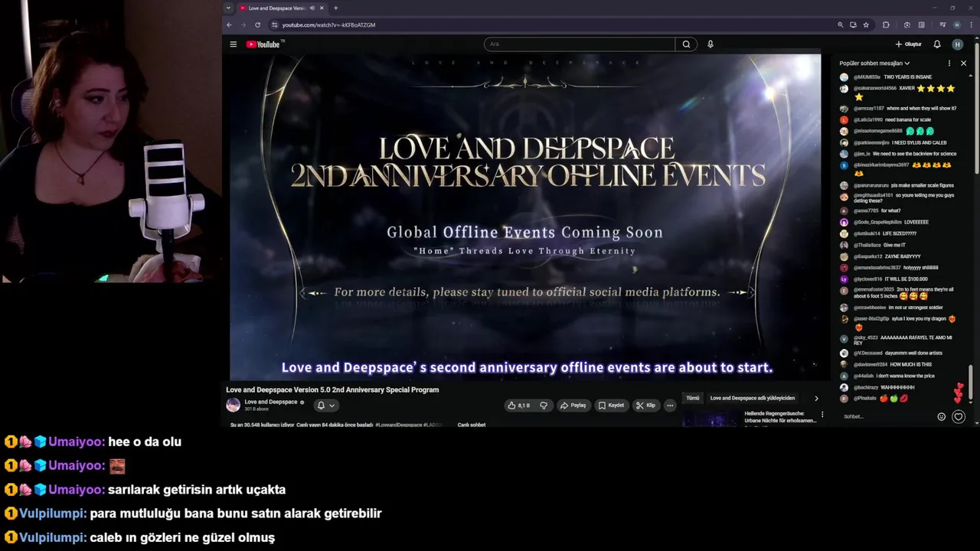Open the subscription notification bell dropdown
This screenshot has height=551, width=980.
(325, 406)
